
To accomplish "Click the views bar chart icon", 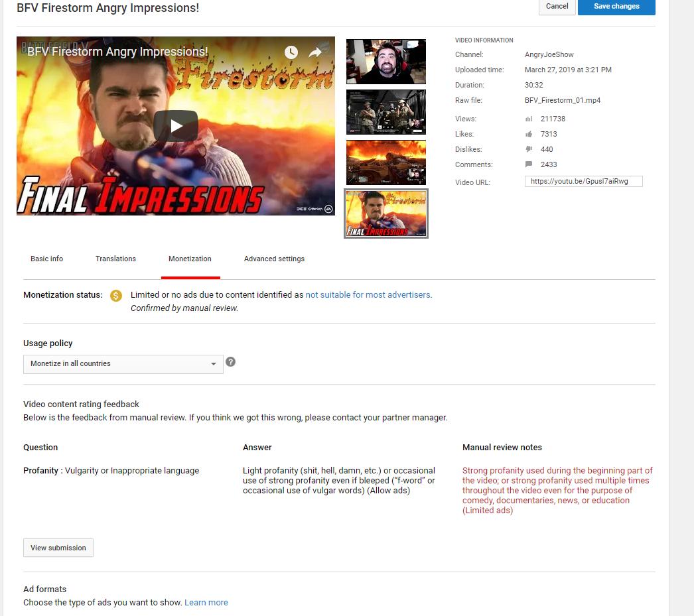I will [529, 119].
